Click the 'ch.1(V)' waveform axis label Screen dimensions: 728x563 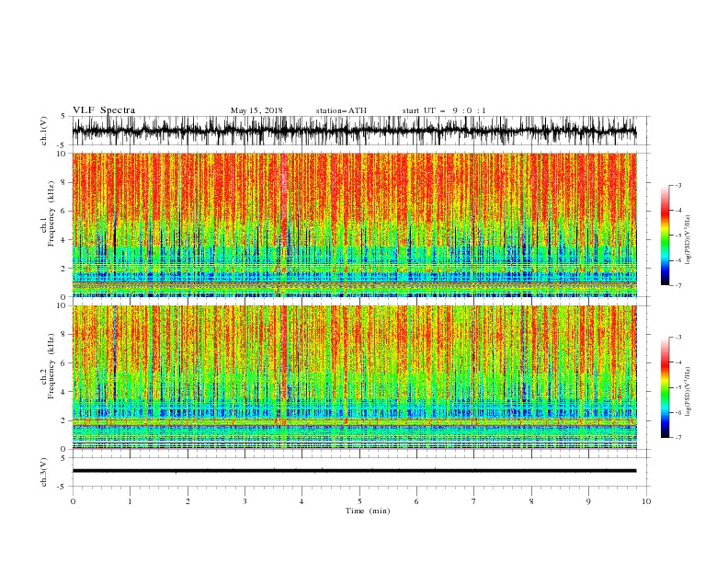tap(44, 131)
